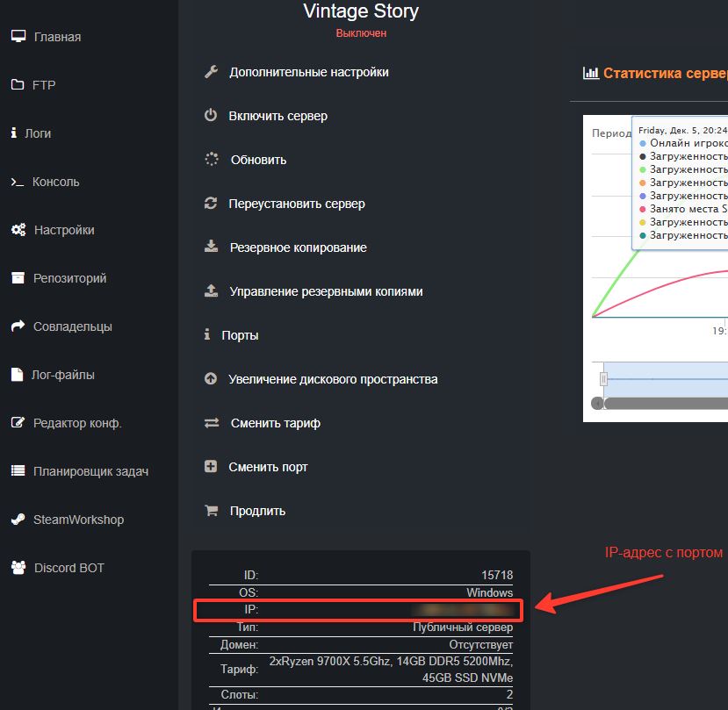This screenshot has width=728, height=710.
Task: Click Переустановить сервер link
Action: click(x=297, y=204)
